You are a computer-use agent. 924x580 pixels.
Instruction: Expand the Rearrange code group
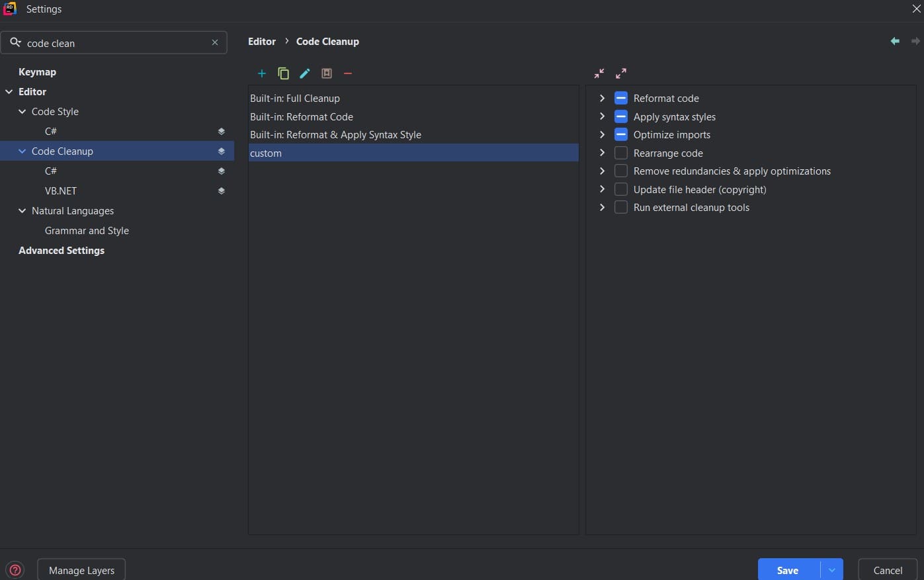[602, 153]
